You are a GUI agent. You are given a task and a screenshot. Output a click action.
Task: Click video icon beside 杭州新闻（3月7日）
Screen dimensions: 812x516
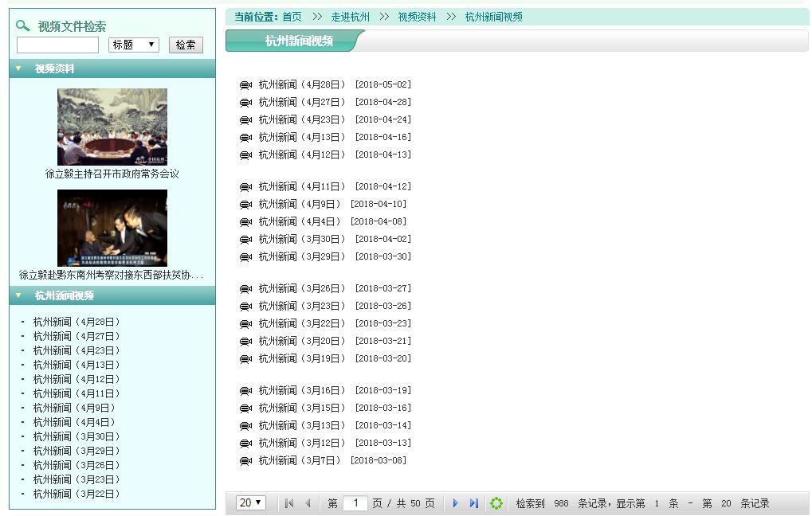(246, 461)
